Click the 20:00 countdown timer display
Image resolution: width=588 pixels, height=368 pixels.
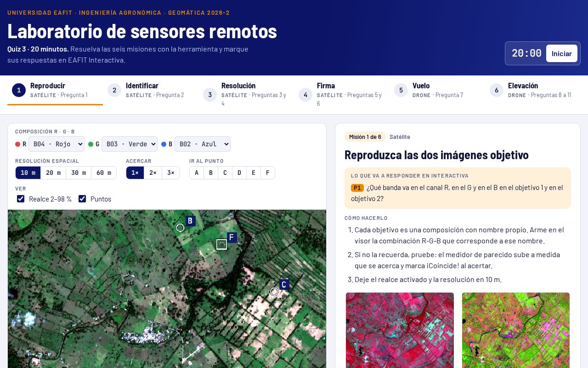click(526, 53)
